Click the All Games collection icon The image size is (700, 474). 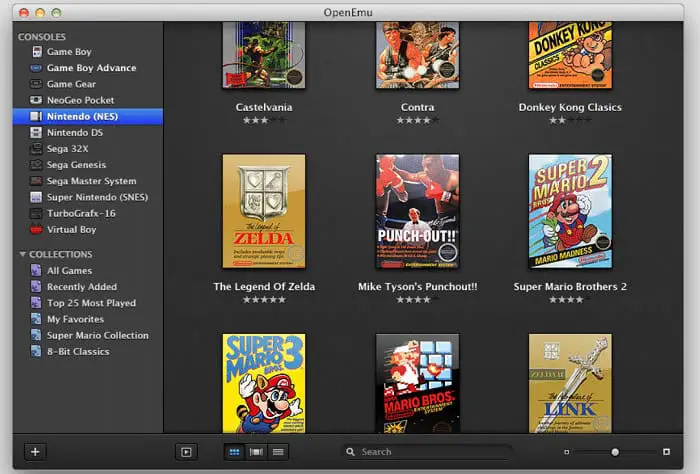coord(36,270)
